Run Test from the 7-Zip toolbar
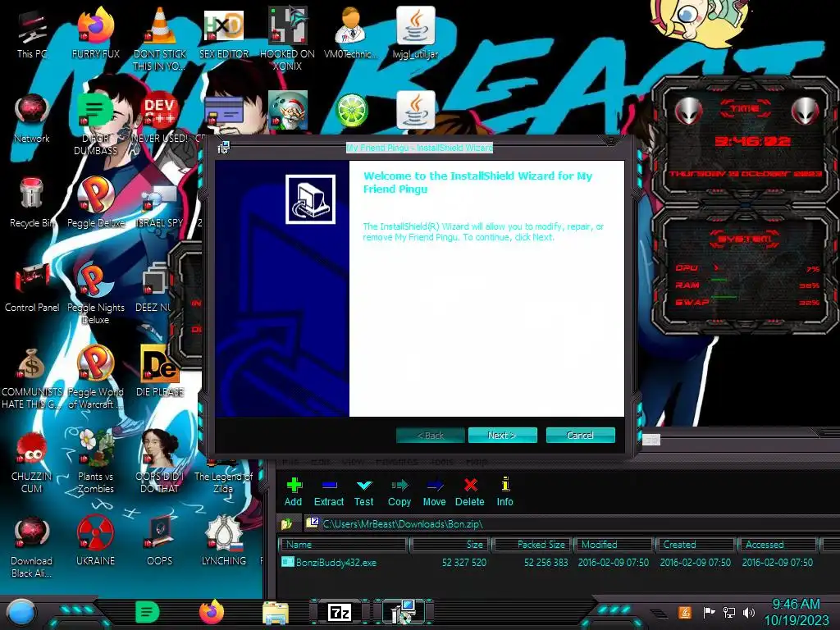Image resolution: width=840 pixels, height=630 pixels. (363, 492)
